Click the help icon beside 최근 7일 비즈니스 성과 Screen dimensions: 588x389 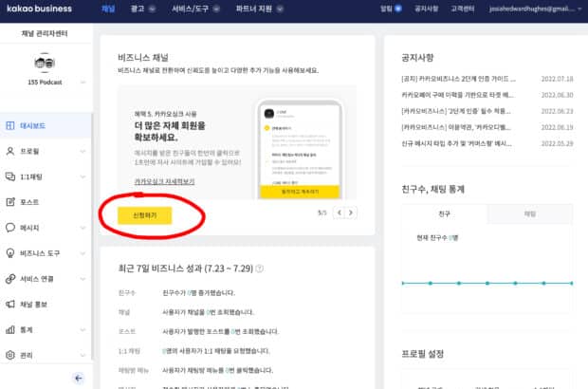[x=259, y=269]
